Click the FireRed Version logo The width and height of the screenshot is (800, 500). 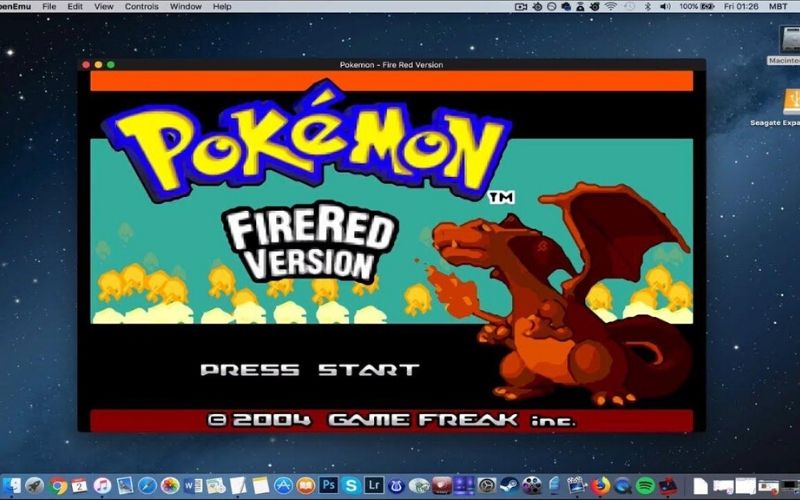pyautogui.click(x=310, y=242)
